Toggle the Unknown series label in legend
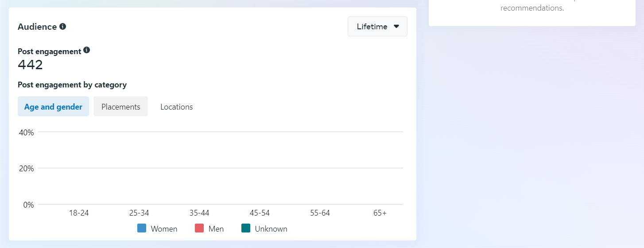Screen dimensions: 644x248 [x=271, y=229]
